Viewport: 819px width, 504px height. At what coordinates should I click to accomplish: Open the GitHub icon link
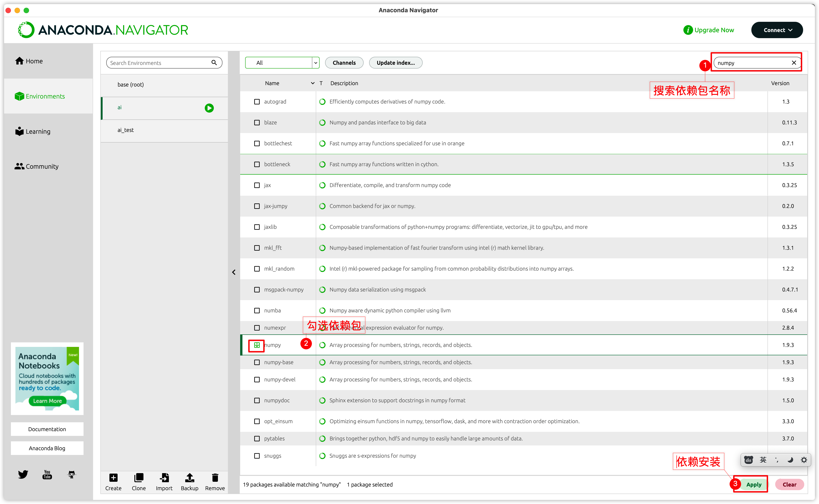pyautogui.click(x=71, y=474)
